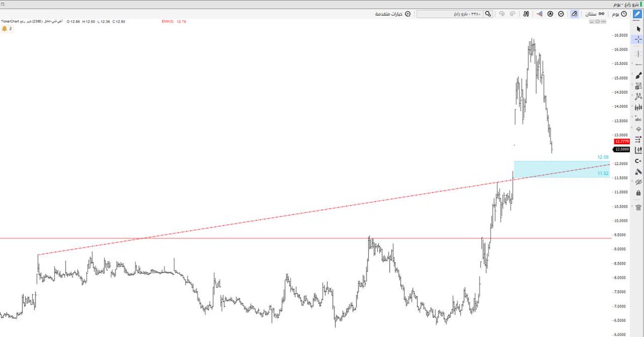This screenshot has height=337, width=644.
Task: Click the period range icon beside سنتان
Action: (601, 14)
